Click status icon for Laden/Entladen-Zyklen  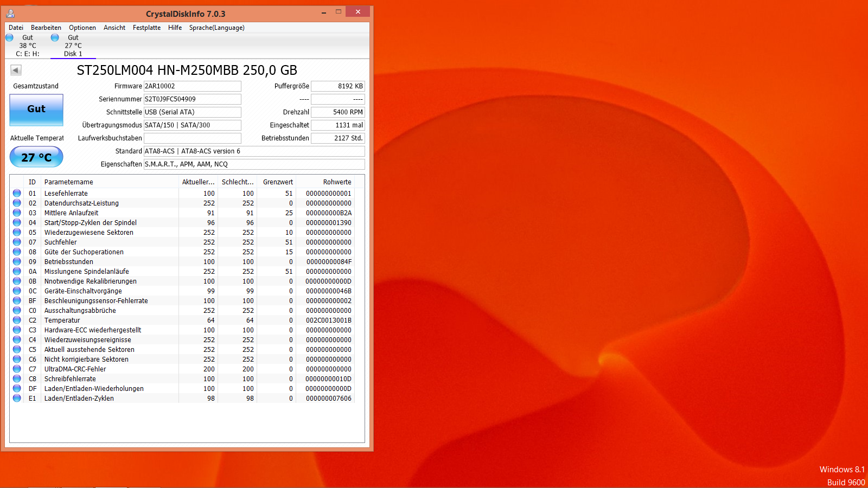pyautogui.click(x=17, y=398)
